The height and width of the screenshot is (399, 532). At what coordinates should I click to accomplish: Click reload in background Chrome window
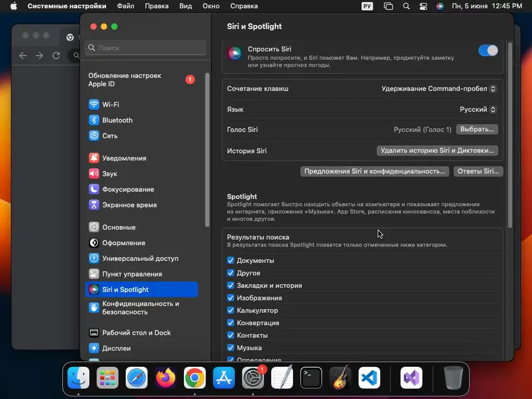coord(56,55)
